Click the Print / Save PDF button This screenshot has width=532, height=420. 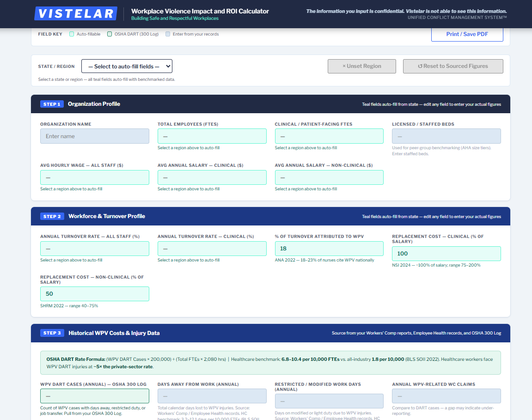point(467,34)
